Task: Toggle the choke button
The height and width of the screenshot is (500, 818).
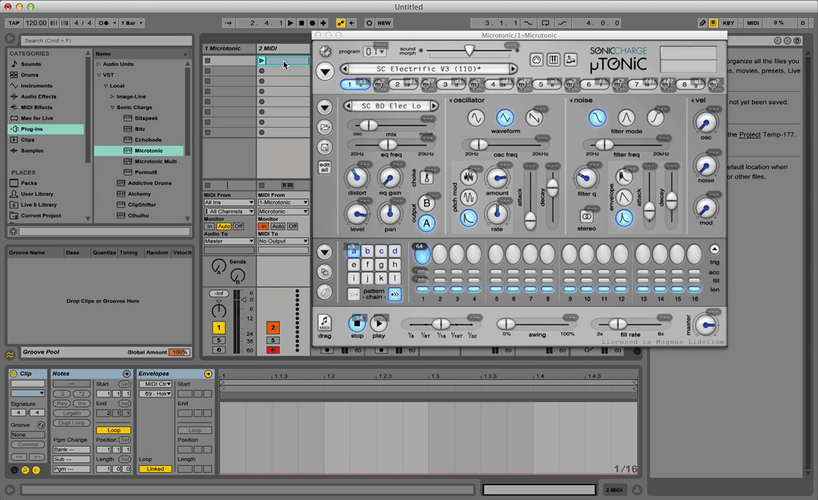Action: coord(427,177)
